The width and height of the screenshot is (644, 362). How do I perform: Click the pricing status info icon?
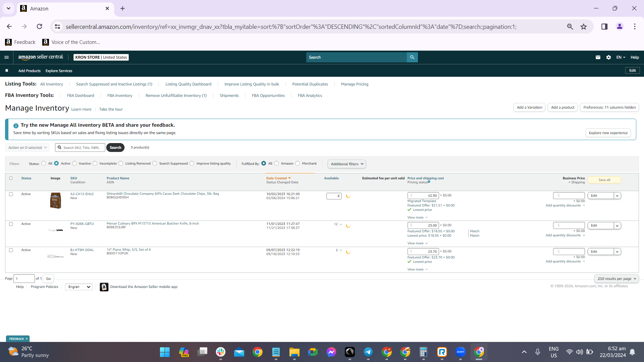[x=429, y=182]
